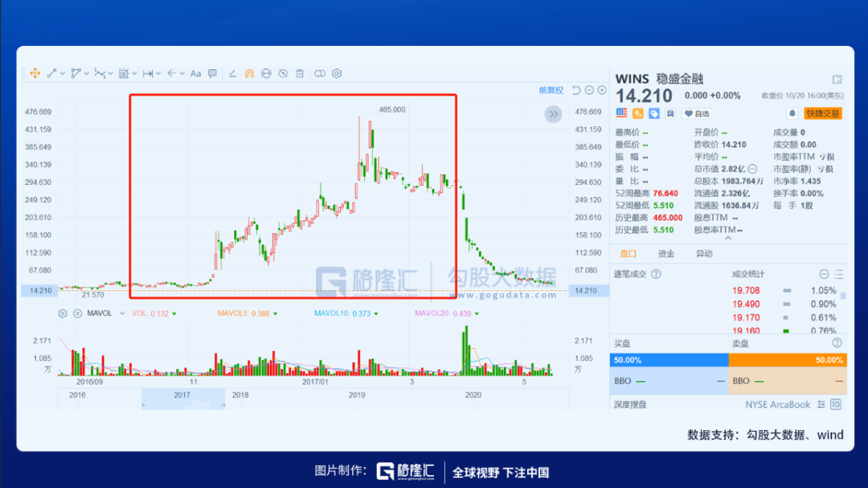This screenshot has height=488, width=868.
Task: Select the polygon shape drawing tool
Action: pos(76,73)
